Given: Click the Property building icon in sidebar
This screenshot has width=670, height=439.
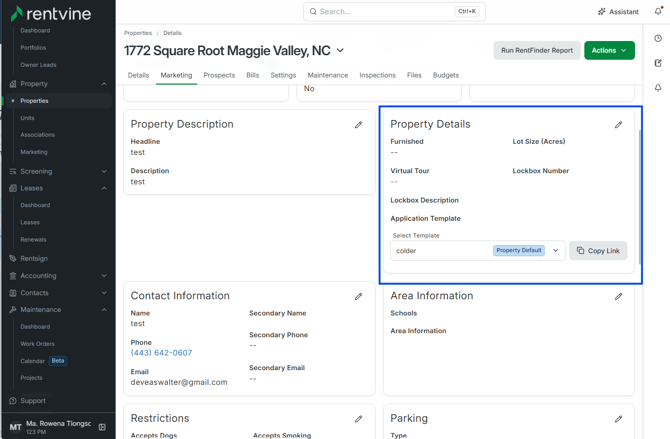Looking at the screenshot, I should pos(13,84).
